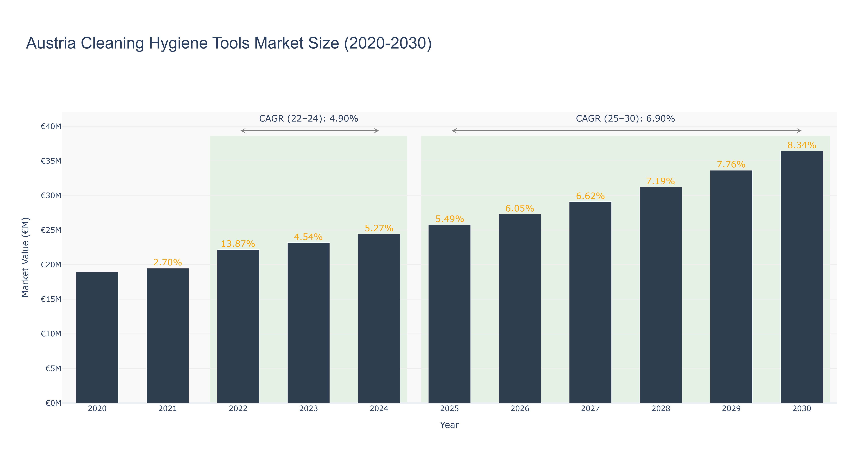Click the 5.49% growth label
868x465 pixels.
click(x=449, y=219)
